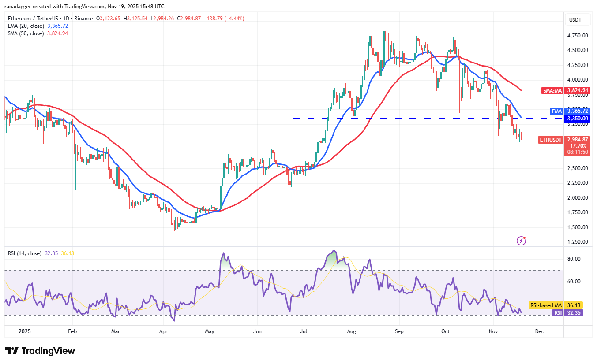Click the SMA:MA 3,824.94 tag on the price axis
The width and height of the screenshot is (597, 364).
pyautogui.click(x=565, y=90)
